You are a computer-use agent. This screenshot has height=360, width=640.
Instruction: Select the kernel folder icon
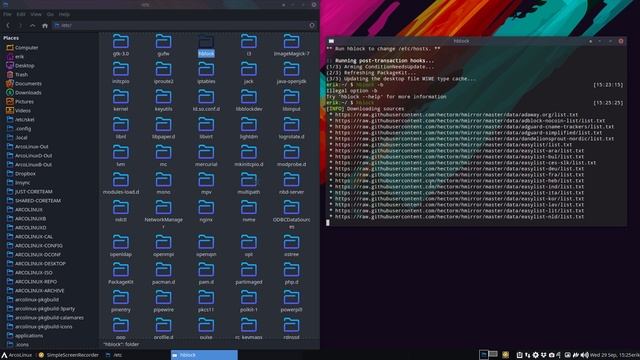(x=121, y=98)
